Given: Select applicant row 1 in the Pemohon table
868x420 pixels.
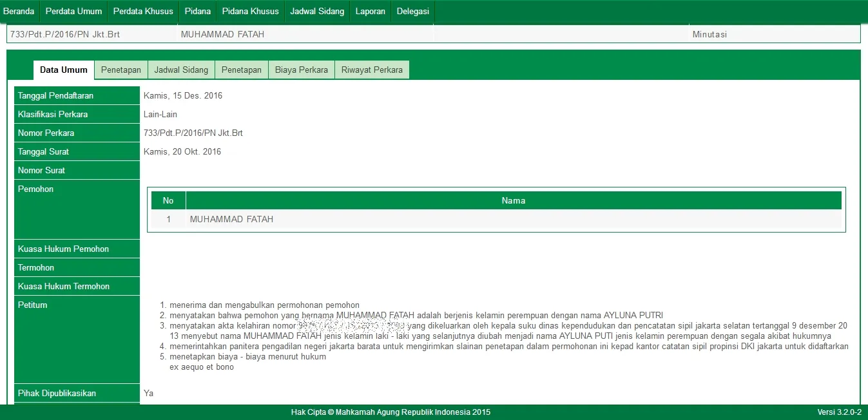Looking at the screenshot, I should [231, 219].
